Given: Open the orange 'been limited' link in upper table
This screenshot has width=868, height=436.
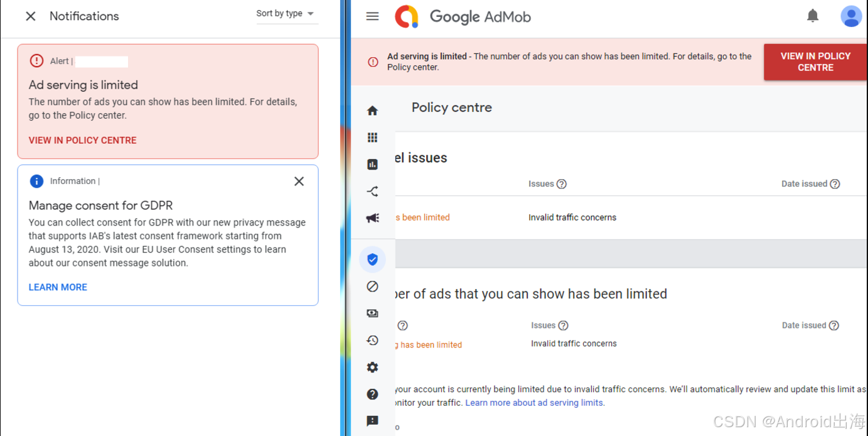Looking at the screenshot, I should (422, 217).
